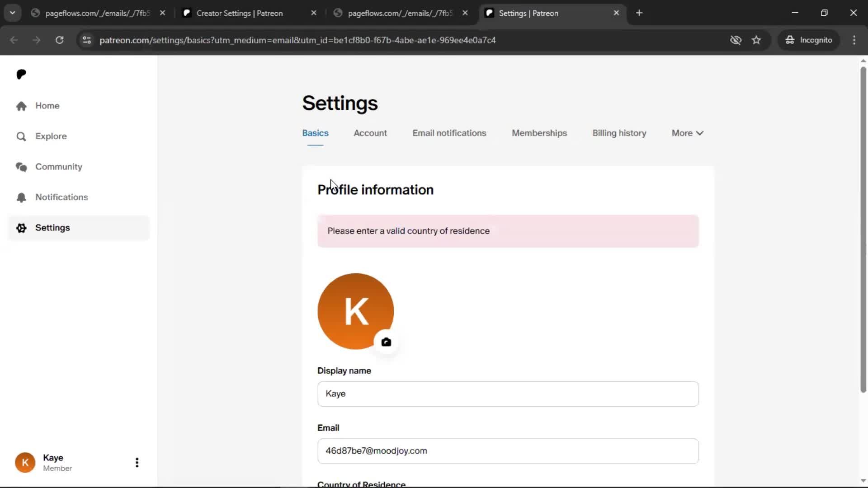Open a new browser tab
The image size is (868, 488).
click(x=639, y=13)
